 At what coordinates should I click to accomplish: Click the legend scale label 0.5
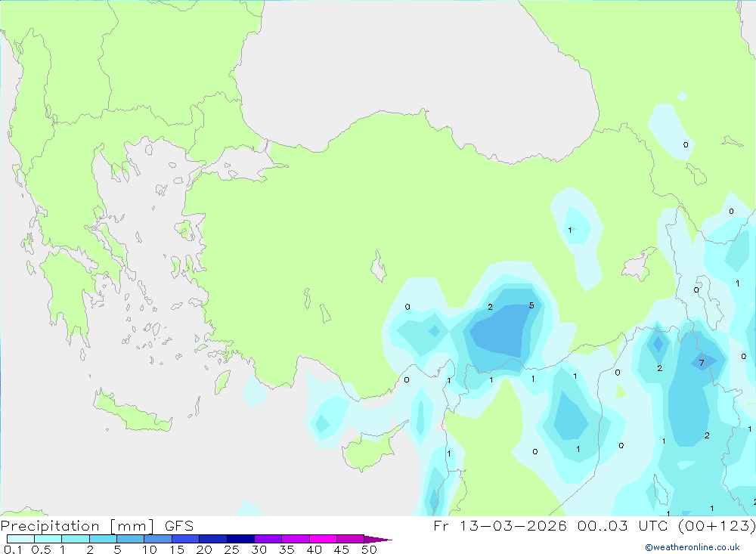[41, 549]
